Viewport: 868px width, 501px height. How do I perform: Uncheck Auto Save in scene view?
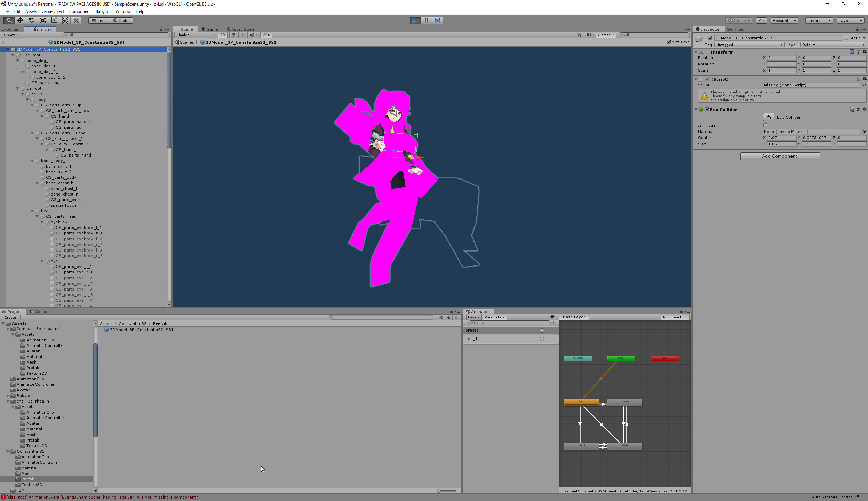669,42
